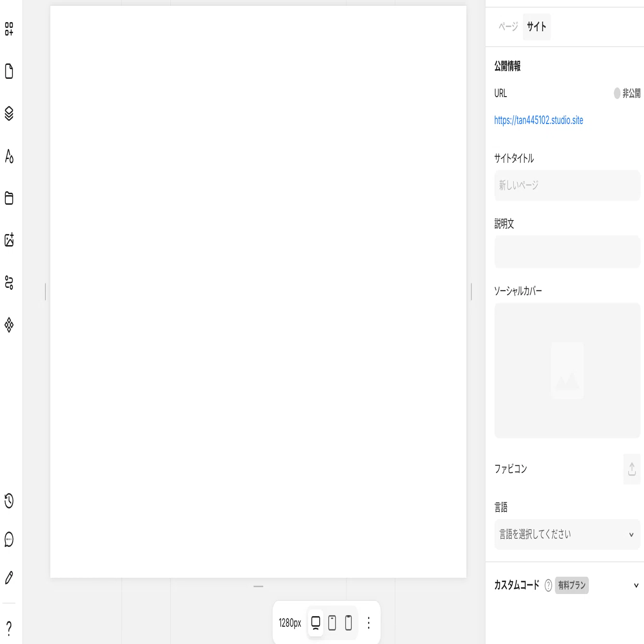Switch to mobile viewport preview
This screenshot has width=644, height=644.
[x=348, y=623]
